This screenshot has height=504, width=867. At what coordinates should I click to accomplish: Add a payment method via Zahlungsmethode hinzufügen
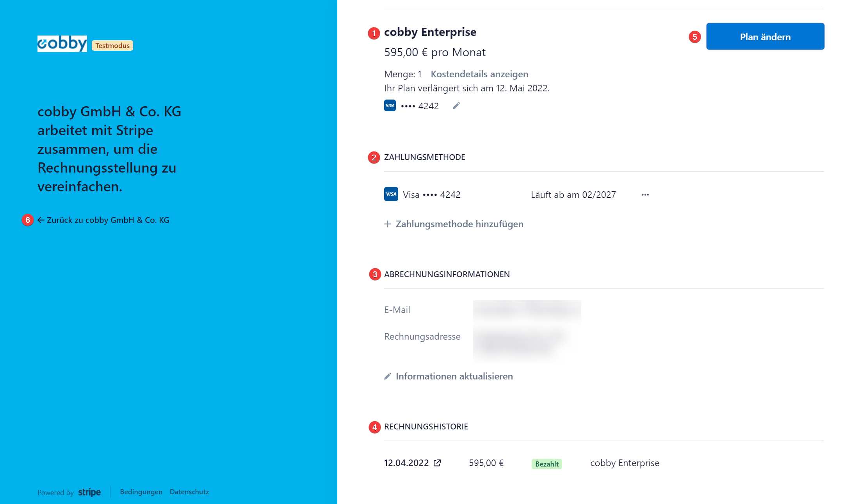point(454,224)
